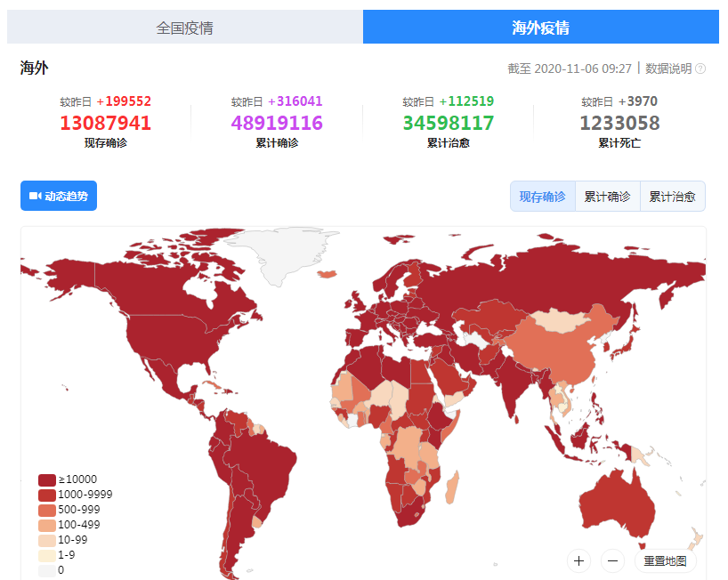The image size is (728, 580).
Task: Click the 500-999 legend swatch
Action: tap(47, 510)
